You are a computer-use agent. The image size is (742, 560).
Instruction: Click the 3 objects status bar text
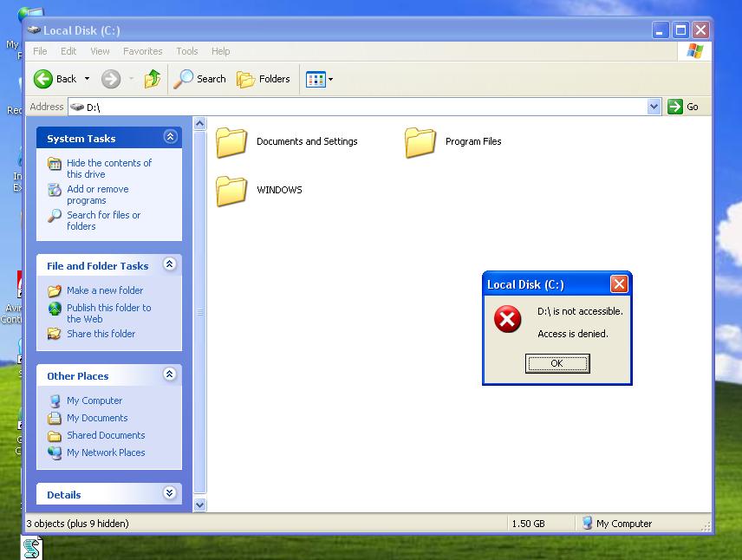click(78, 524)
